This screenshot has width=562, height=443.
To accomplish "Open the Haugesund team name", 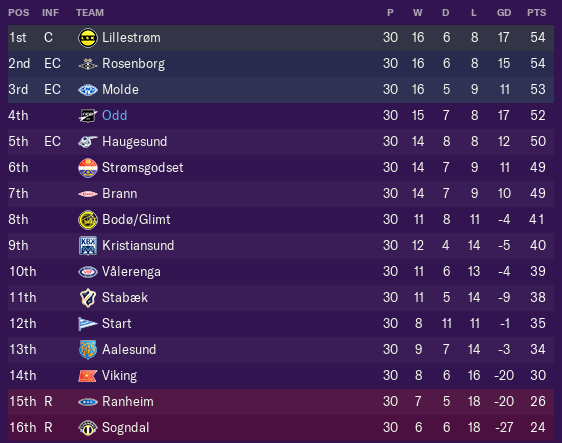I will pyautogui.click(x=134, y=142).
